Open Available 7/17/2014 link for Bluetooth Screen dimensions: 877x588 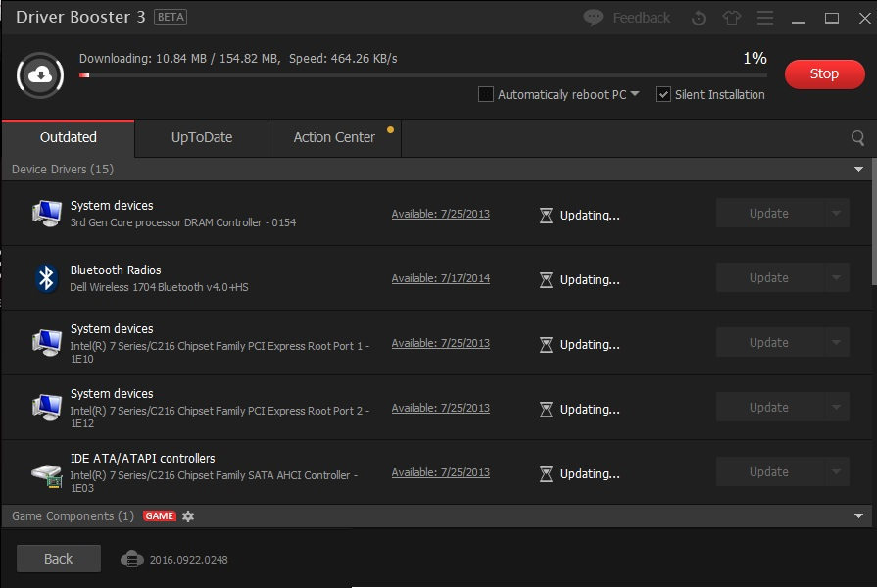[x=441, y=278]
